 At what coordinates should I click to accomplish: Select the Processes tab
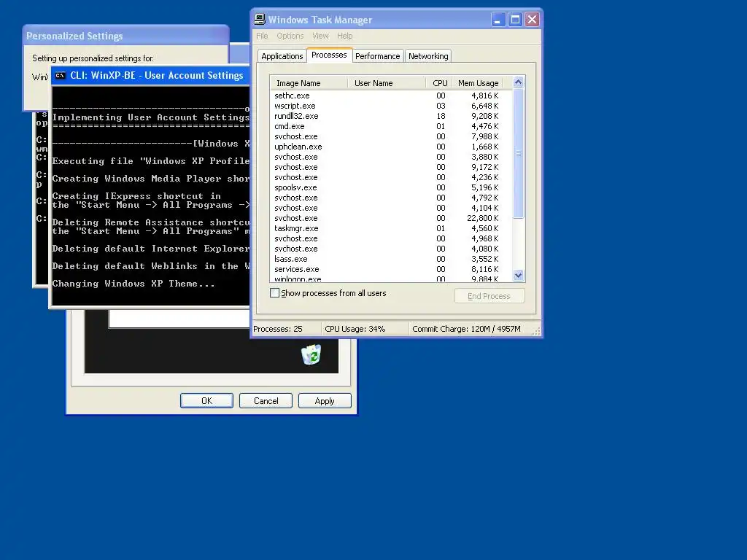329,55
